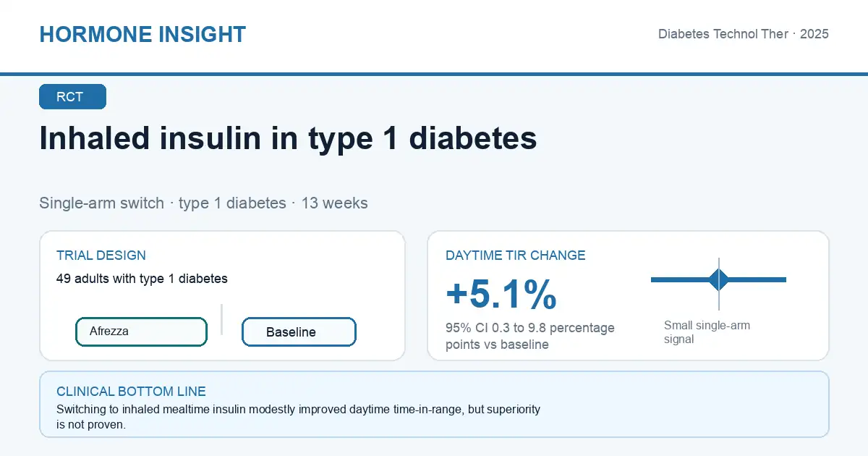Click the diamond point-estimate marker
The height and width of the screenshot is (456, 868).
(719, 279)
